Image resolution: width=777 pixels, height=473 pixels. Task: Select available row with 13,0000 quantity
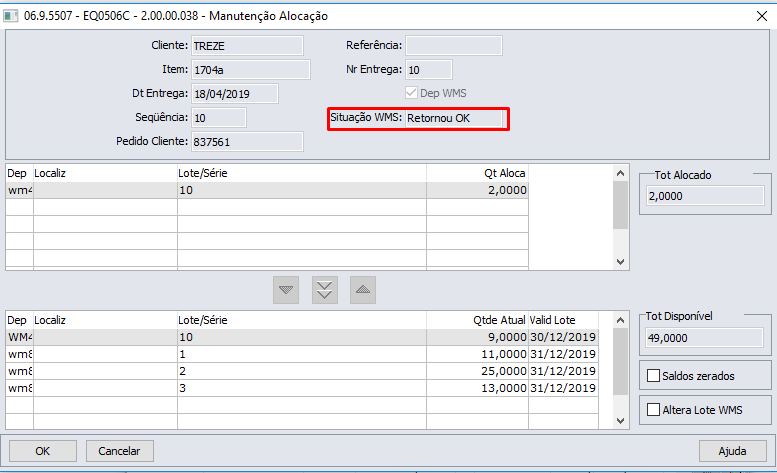302,388
